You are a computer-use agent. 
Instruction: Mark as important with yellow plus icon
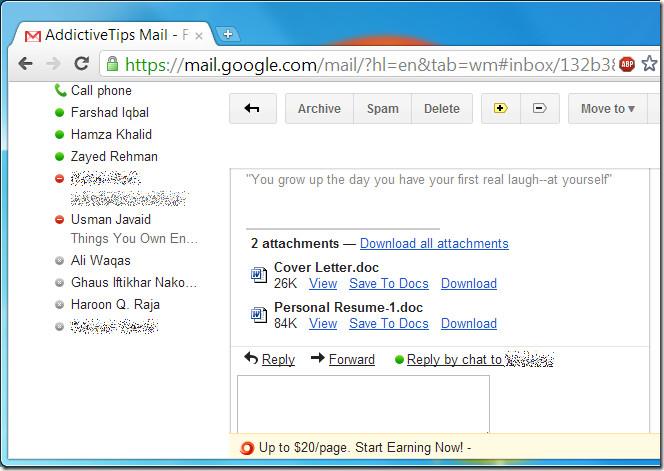(x=501, y=109)
